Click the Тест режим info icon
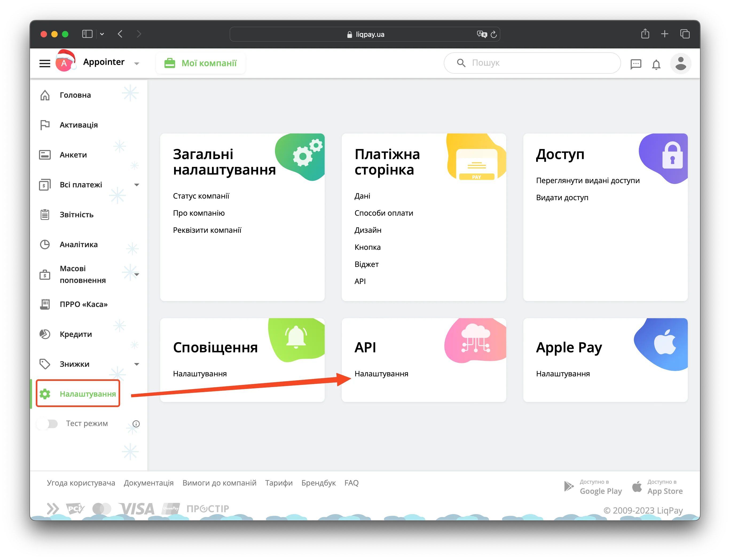This screenshot has width=730, height=560. 136,424
